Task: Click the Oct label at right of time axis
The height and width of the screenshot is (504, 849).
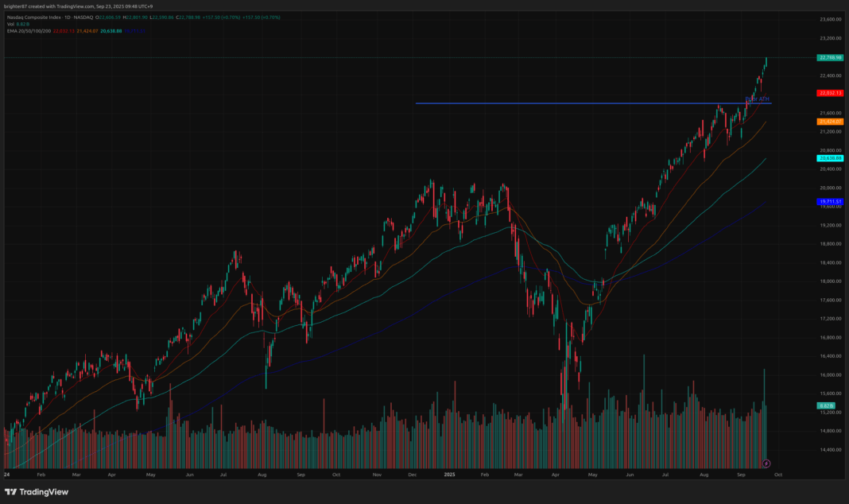Action: 778,475
